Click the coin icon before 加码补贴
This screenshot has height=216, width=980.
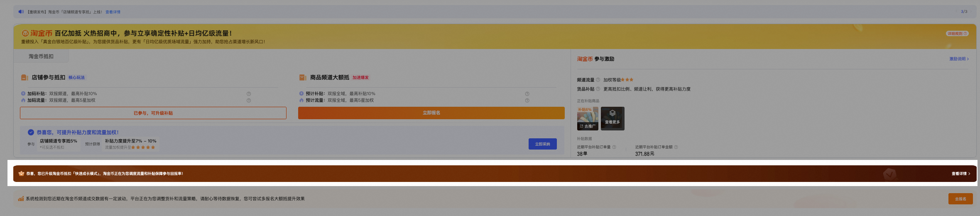tap(23, 94)
